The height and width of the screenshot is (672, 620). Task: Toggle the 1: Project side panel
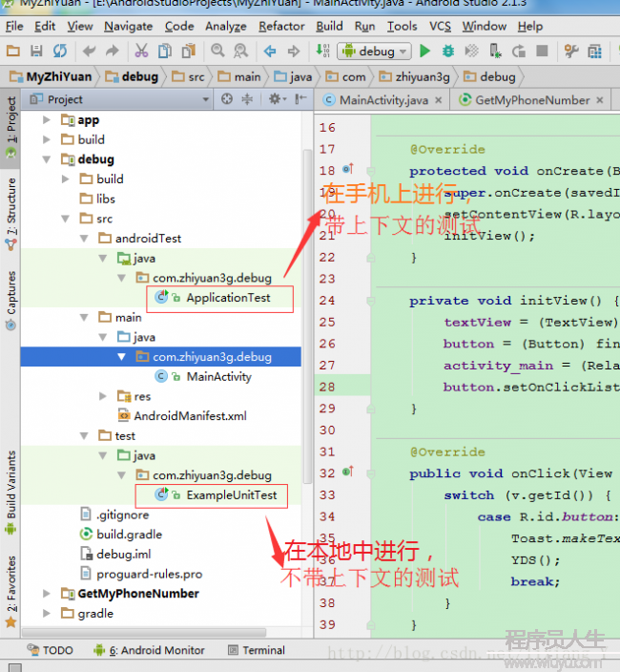(x=10, y=128)
